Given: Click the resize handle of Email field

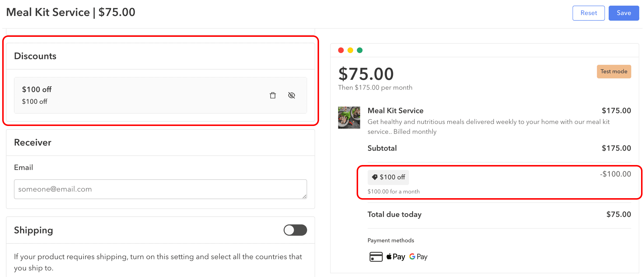Looking at the screenshot, I should coord(304,196).
